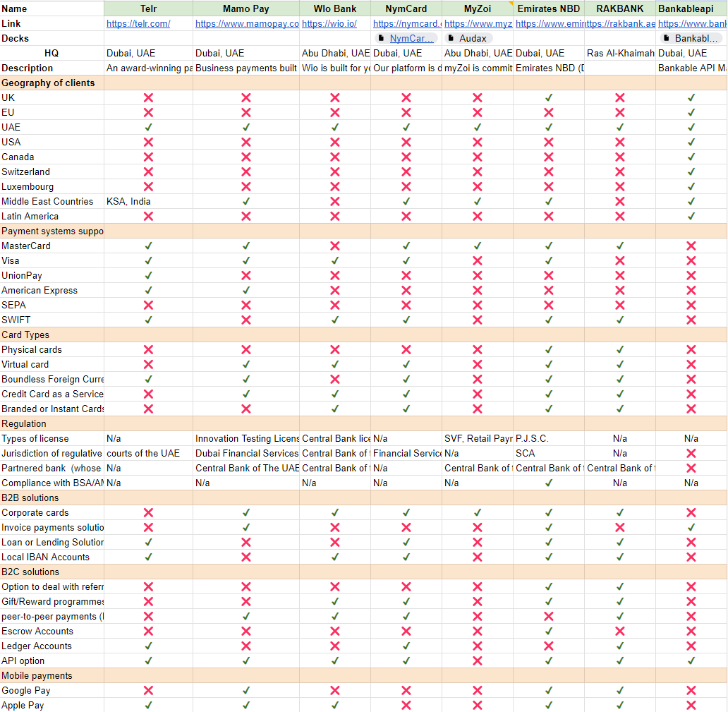Screen dimensions: 728x712
Task: Select the 'KSA, India' cell for Telr
Action: click(x=128, y=201)
